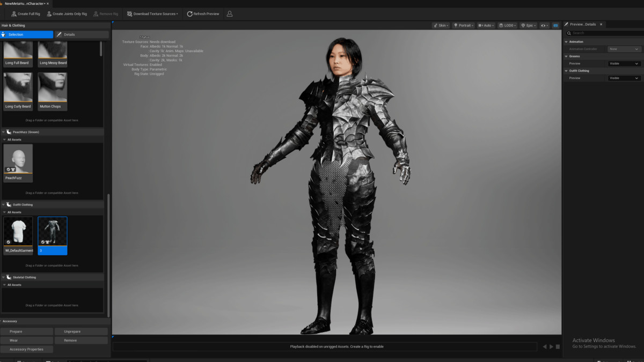Click the Create Full Rig toolbar button
This screenshot has height=362, width=644.
26,14
